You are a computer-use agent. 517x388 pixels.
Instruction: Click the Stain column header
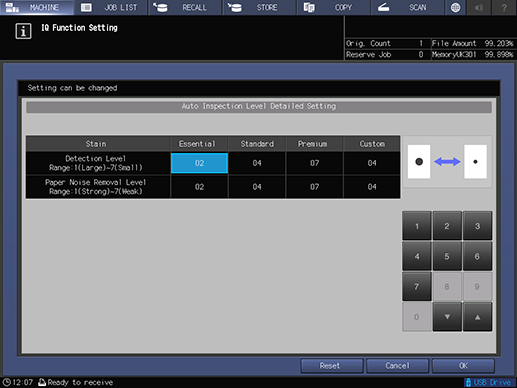[98, 144]
